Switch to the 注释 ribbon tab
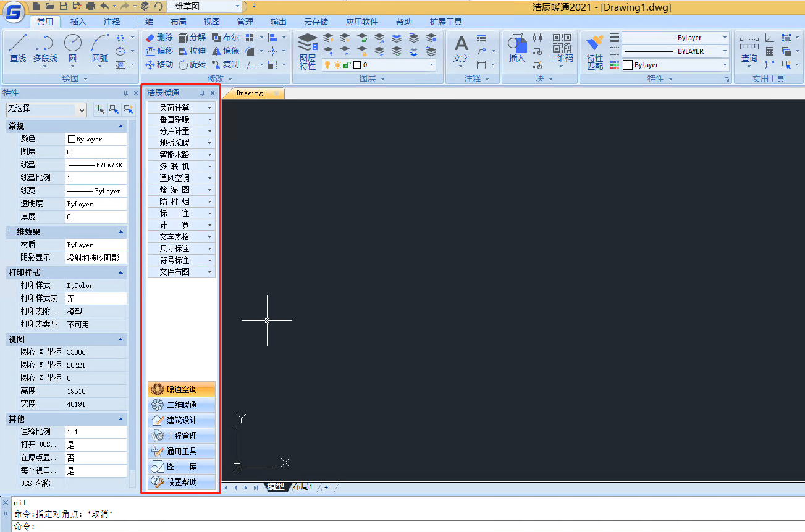The height and width of the screenshot is (532, 805). (112, 22)
